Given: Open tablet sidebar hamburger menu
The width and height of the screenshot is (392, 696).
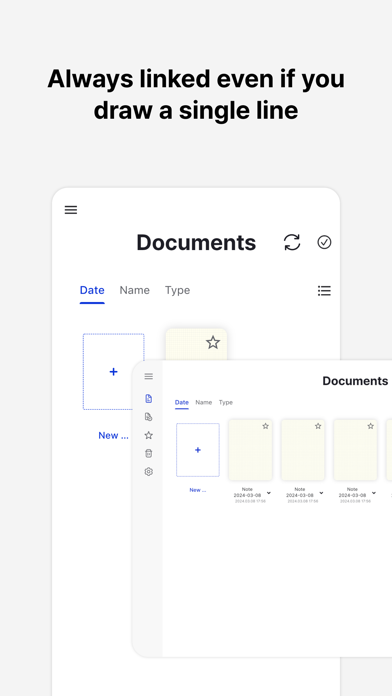Looking at the screenshot, I should pos(149,376).
